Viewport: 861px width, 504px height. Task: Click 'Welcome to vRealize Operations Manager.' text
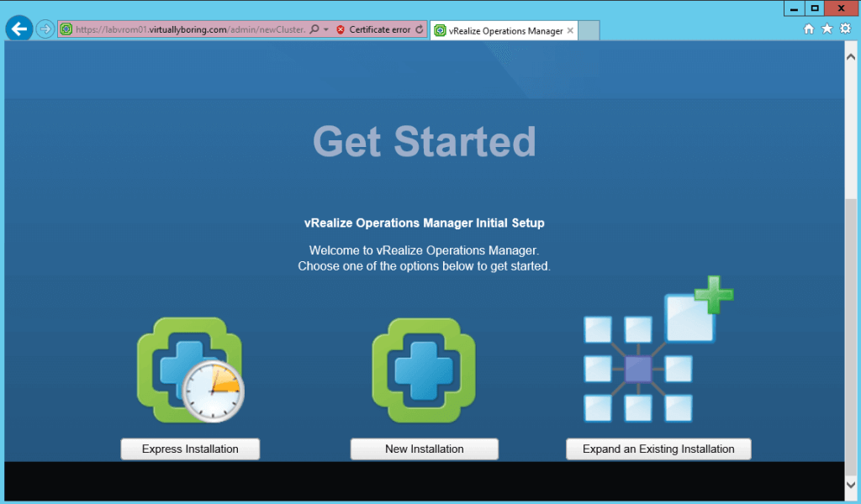click(424, 250)
